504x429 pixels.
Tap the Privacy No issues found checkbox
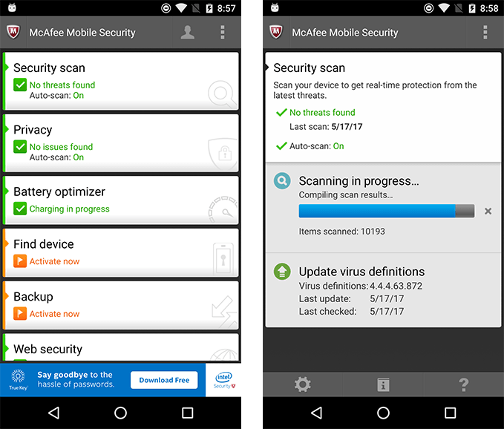pyautogui.click(x=20, y=147)
